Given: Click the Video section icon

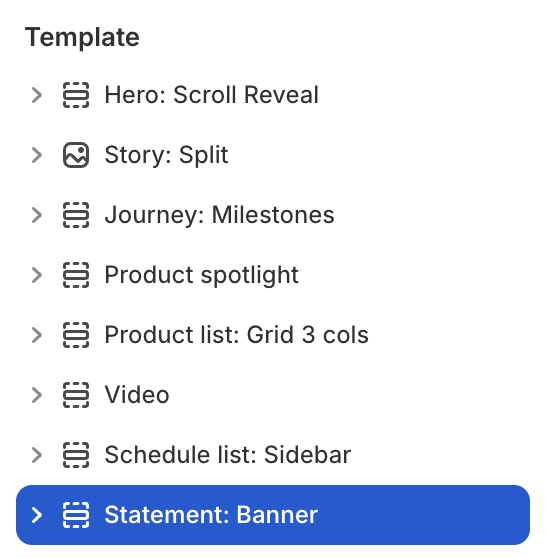Looking at the screenshot, I should 76,395.
